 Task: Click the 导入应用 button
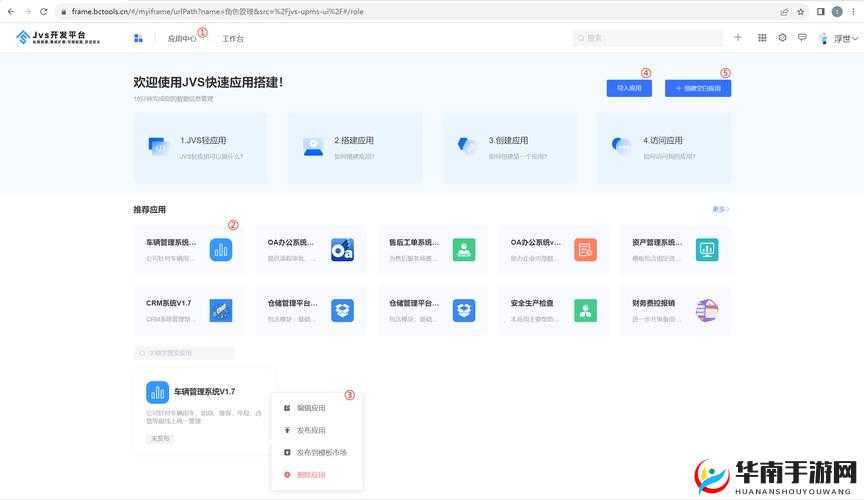[x=629, y=88]
